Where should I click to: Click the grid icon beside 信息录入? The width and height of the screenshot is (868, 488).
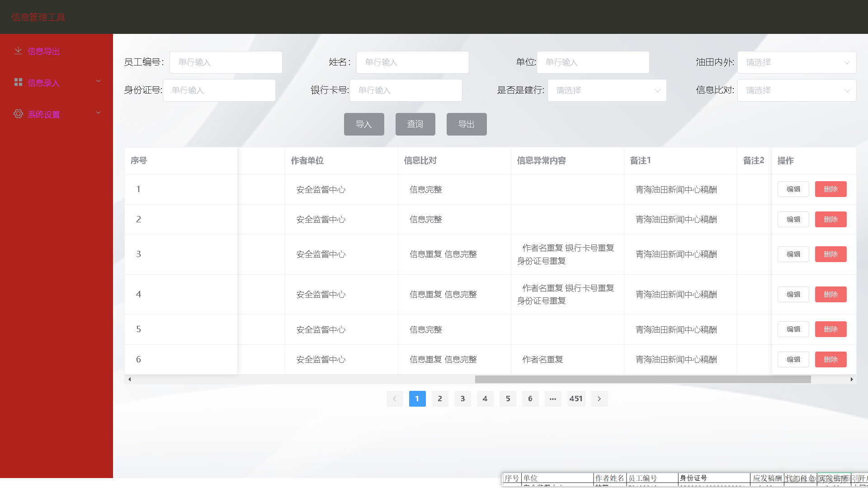(18, 82)
